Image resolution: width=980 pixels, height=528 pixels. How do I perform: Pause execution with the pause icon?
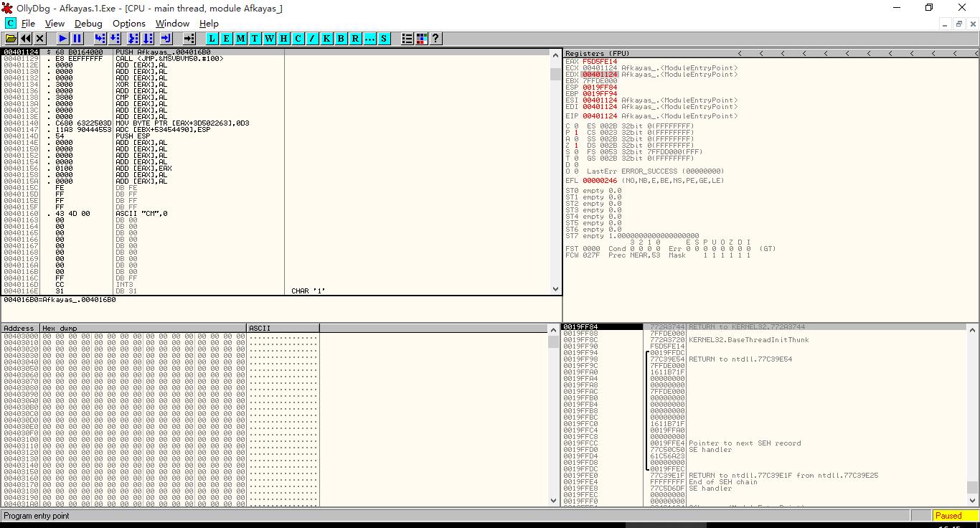tap(77, 39)
